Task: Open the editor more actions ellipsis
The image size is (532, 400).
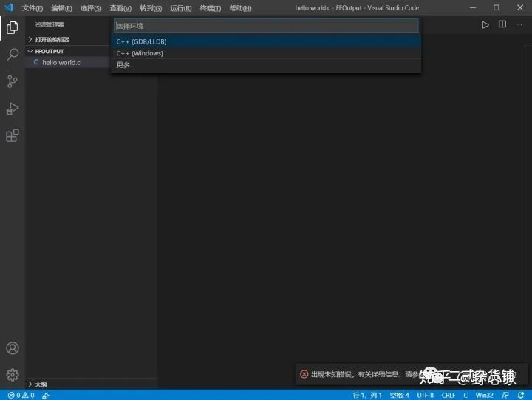Action: click(x=519, y=24)
